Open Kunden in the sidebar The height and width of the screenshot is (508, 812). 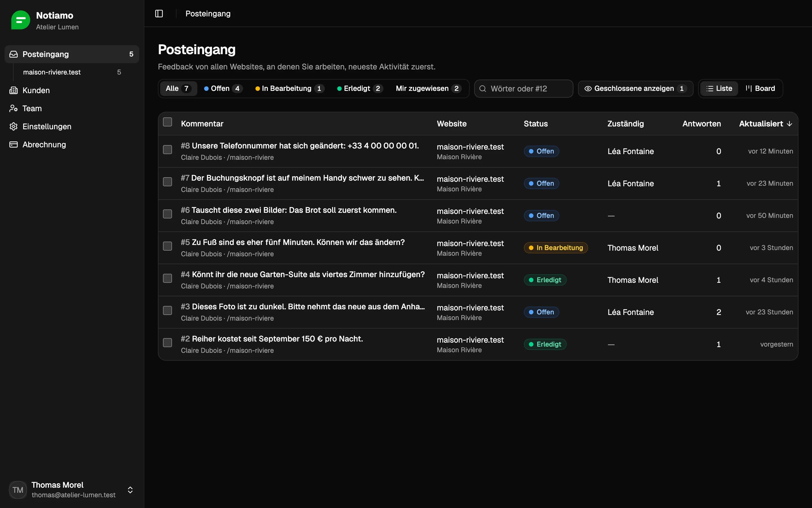tap(72, 90)
